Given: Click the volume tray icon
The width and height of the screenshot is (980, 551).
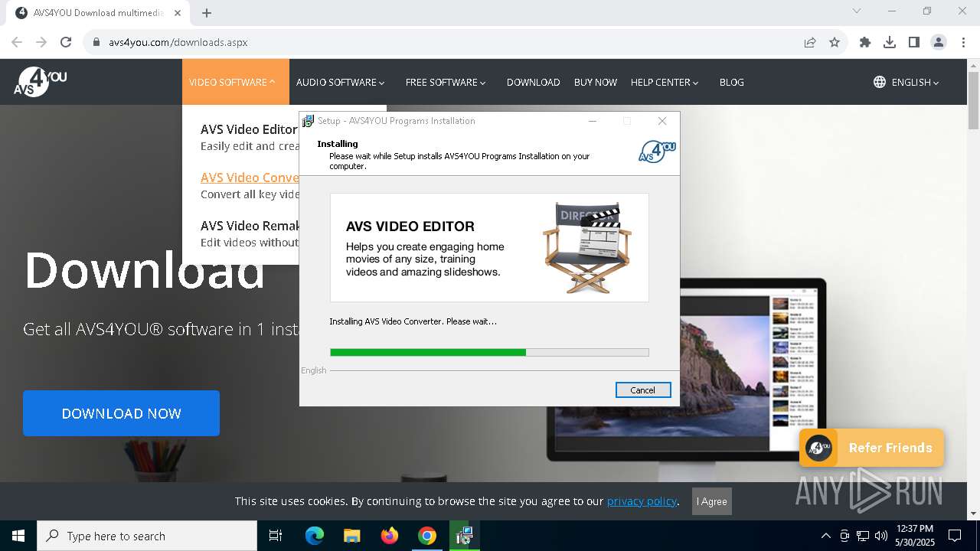Looking at the screenshot, I should coord(881,536).
